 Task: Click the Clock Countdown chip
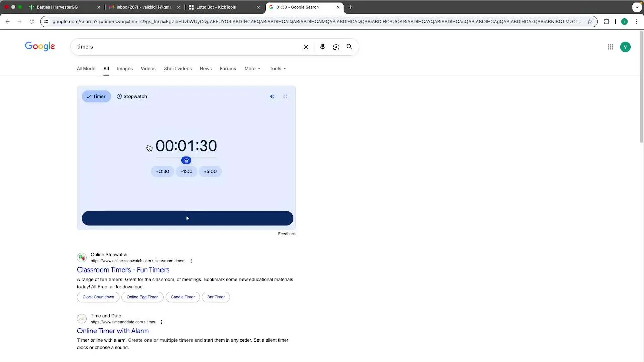(x=98, y=297)
